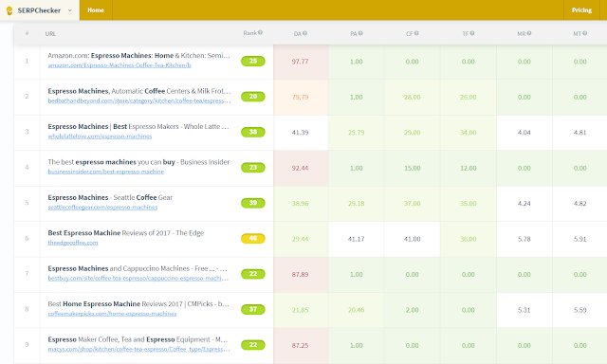607x364 pixels.
Task: Click rank badge 22 for Macy's row
Action: coord(253,345)
